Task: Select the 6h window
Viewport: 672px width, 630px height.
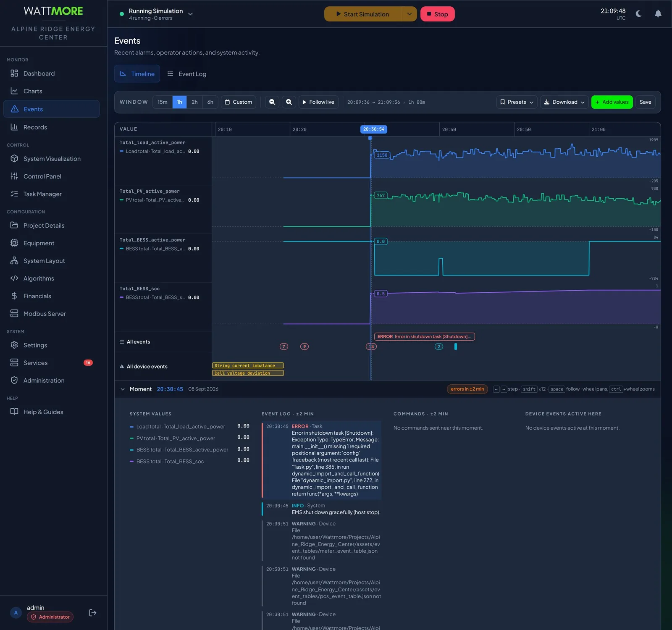Action: (x=210, y=102)
